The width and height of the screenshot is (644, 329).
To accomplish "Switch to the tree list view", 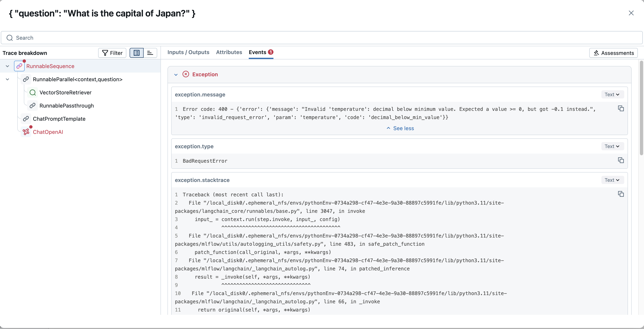I will (x=136, y=53).
